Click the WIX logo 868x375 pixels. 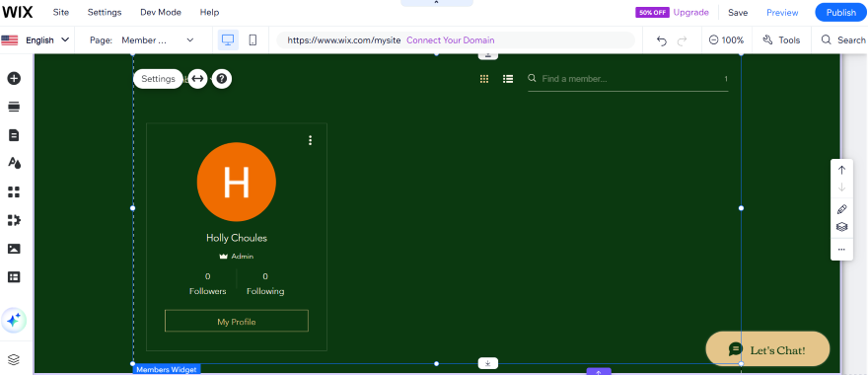(x=18, y=12)
